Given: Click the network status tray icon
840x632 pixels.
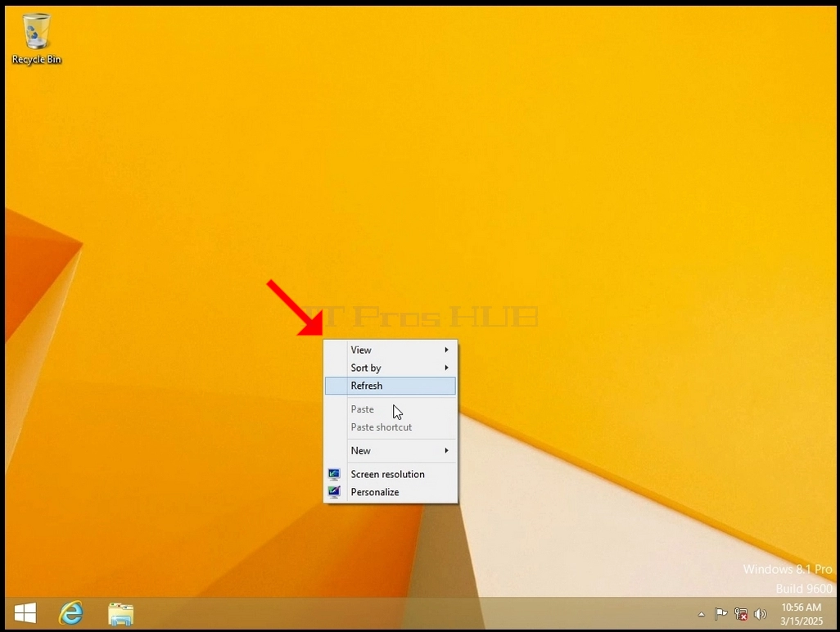Looking at the screenshot, I should tap(741, 614).
